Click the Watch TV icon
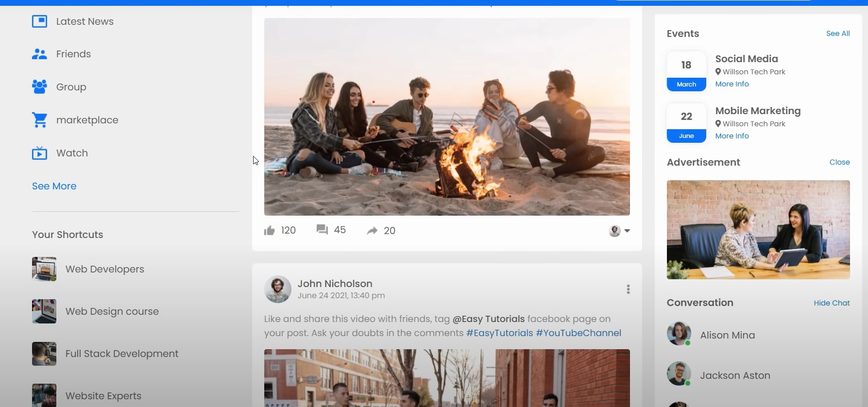 pos(39,153)
